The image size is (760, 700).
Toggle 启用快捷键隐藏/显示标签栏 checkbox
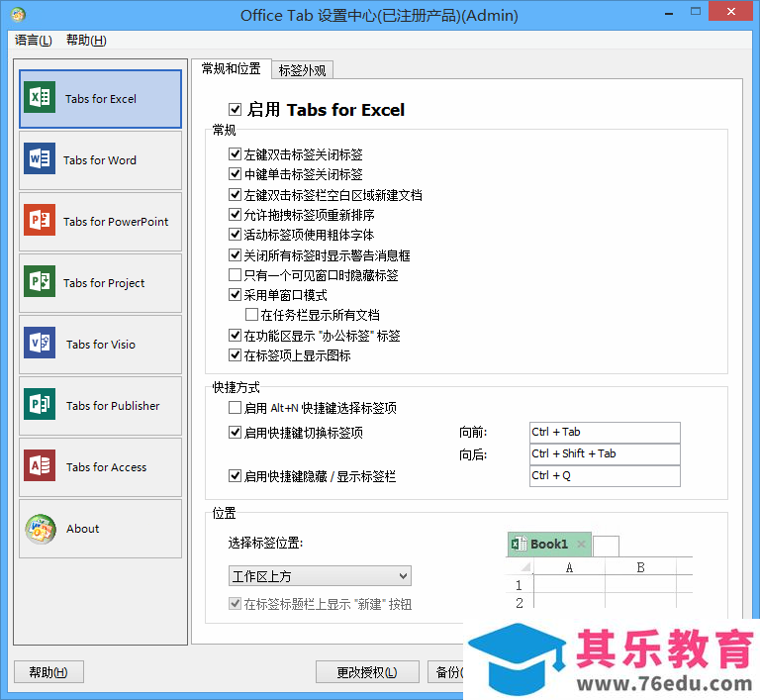(236, 476)
